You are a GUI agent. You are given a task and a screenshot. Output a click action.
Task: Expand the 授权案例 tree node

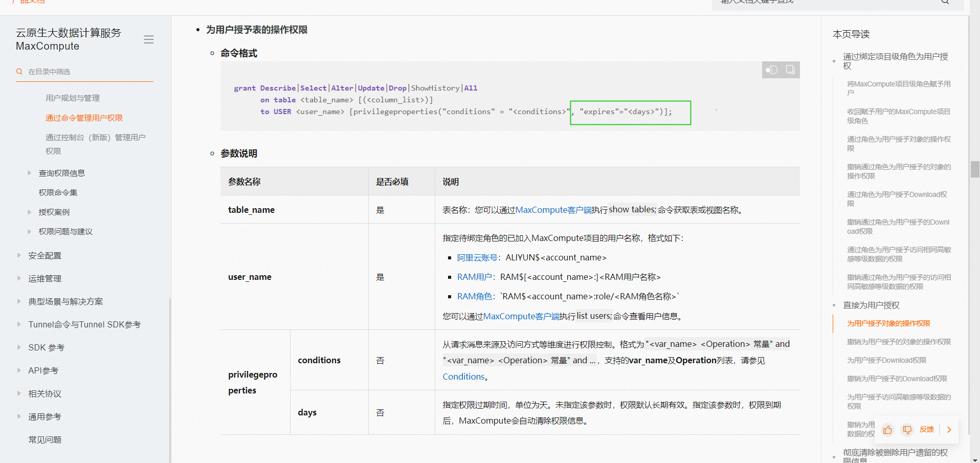(30, 212)
